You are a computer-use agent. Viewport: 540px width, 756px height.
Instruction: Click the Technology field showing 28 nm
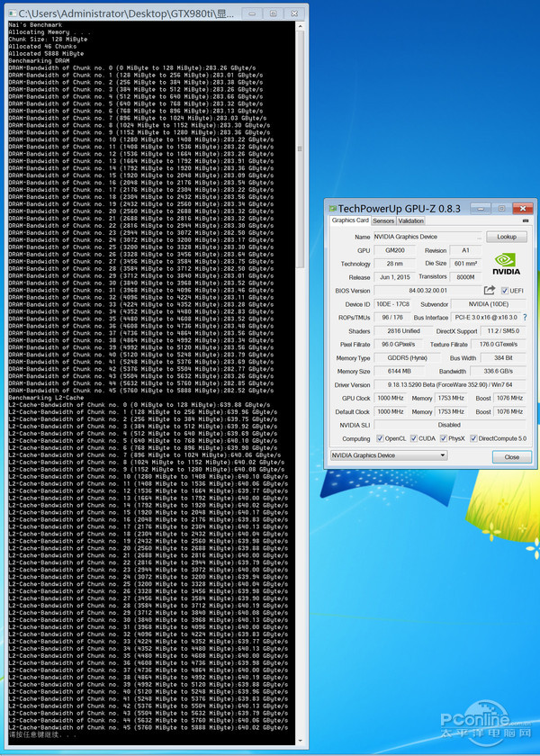point(395,264)
